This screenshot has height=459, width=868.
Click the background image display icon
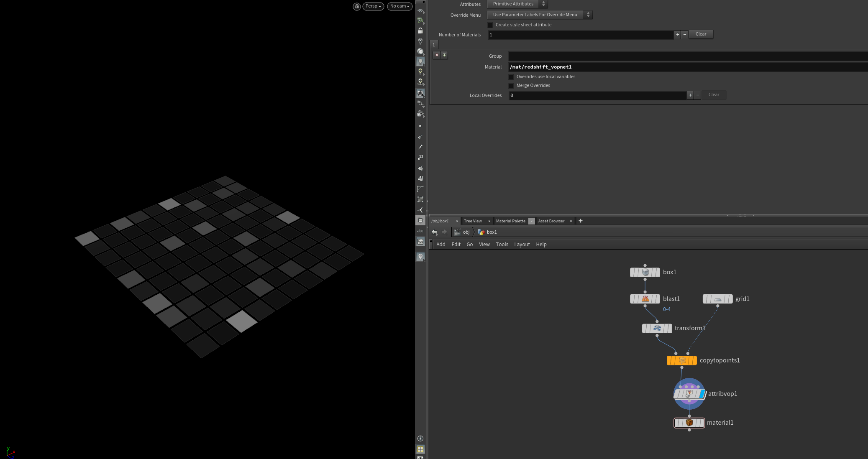[x=420, y=242]
